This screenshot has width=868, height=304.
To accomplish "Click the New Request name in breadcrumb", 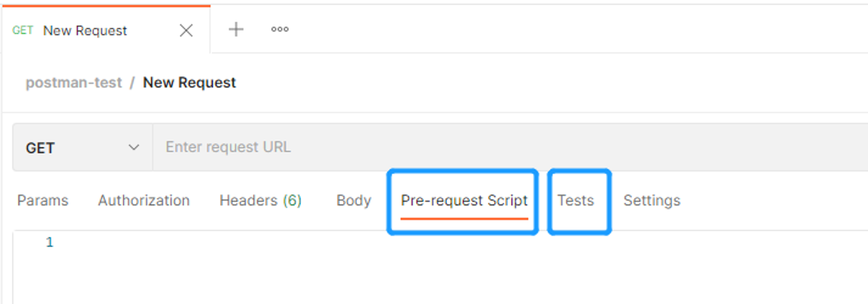I will pos(190,82).
